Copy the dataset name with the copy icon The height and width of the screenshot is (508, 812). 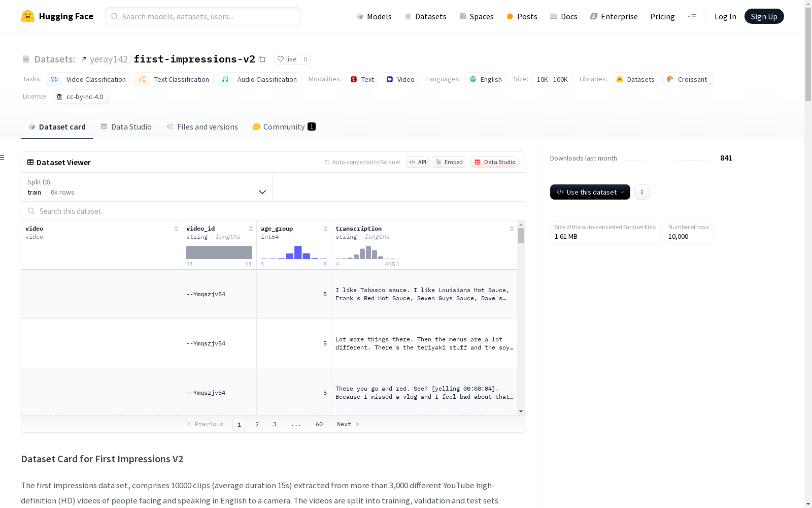coord(262,59)
